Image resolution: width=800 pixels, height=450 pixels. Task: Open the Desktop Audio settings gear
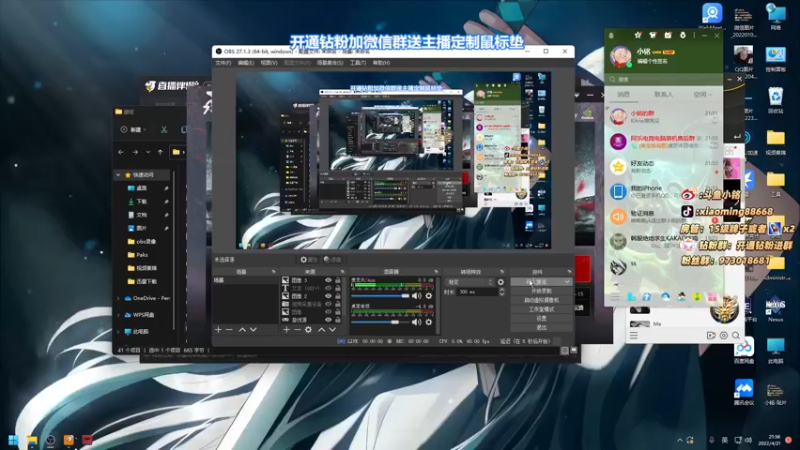429,322
